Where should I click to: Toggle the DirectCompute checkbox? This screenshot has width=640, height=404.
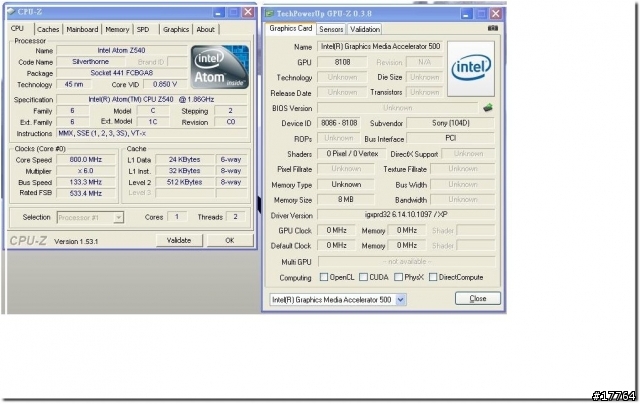click(x=433, y=277)
